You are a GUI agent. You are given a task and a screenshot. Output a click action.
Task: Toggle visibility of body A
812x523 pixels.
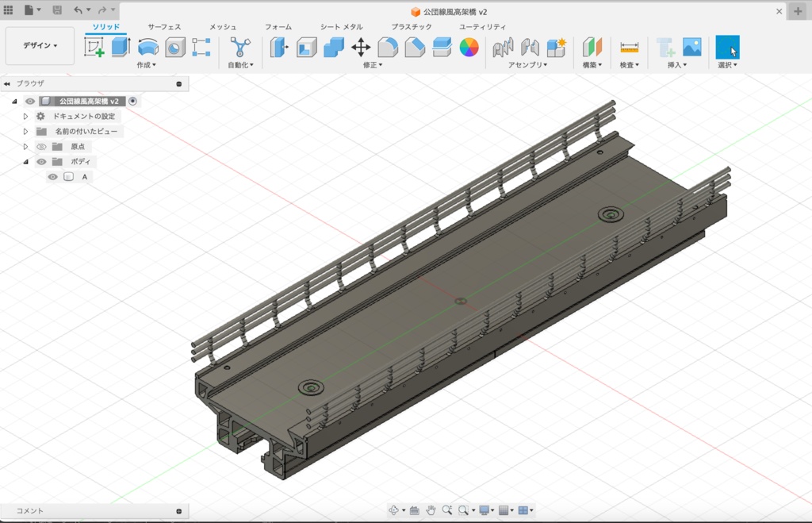(x=52, y=176)
